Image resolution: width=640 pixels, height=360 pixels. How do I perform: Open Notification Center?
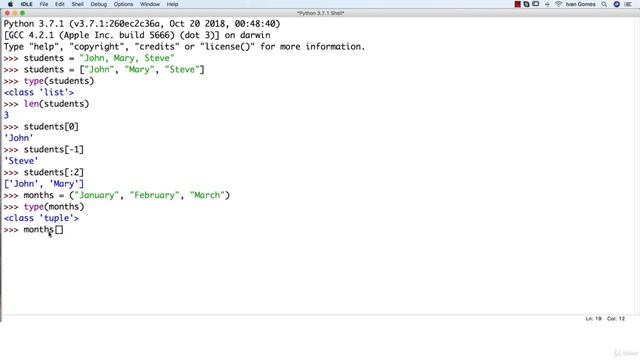coord(628,4)
